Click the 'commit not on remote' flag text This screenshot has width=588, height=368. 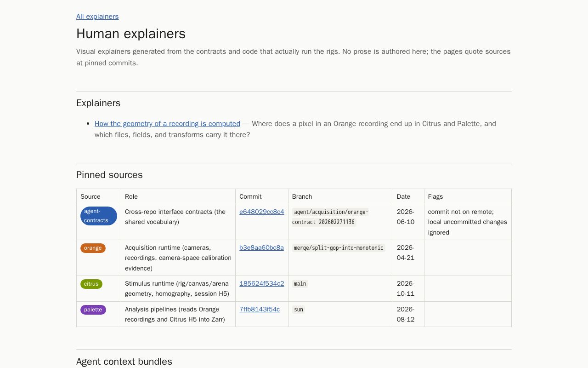pyautogui.click(x=461, y=212)
